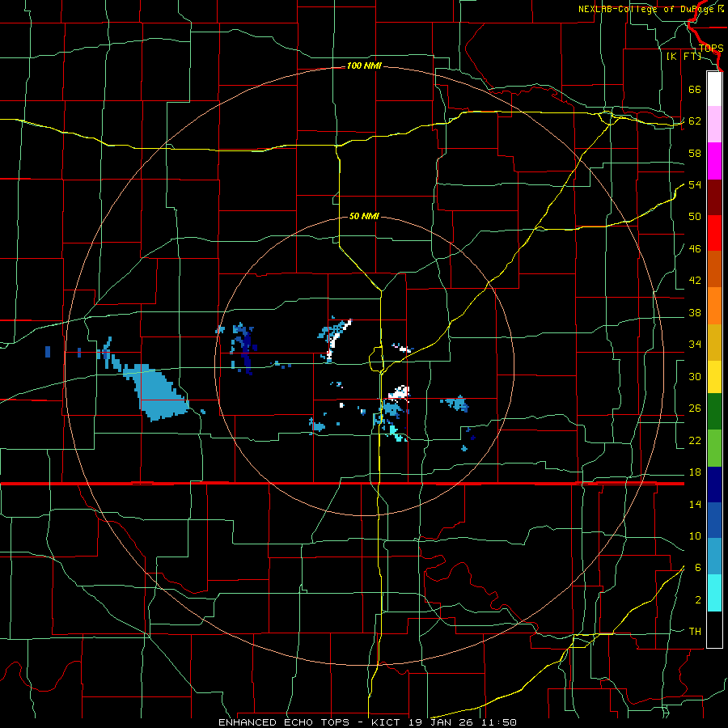Click the navy blue legend swatch
The width and height of the screenshot is (728, 728).
[x=714, y=485]
